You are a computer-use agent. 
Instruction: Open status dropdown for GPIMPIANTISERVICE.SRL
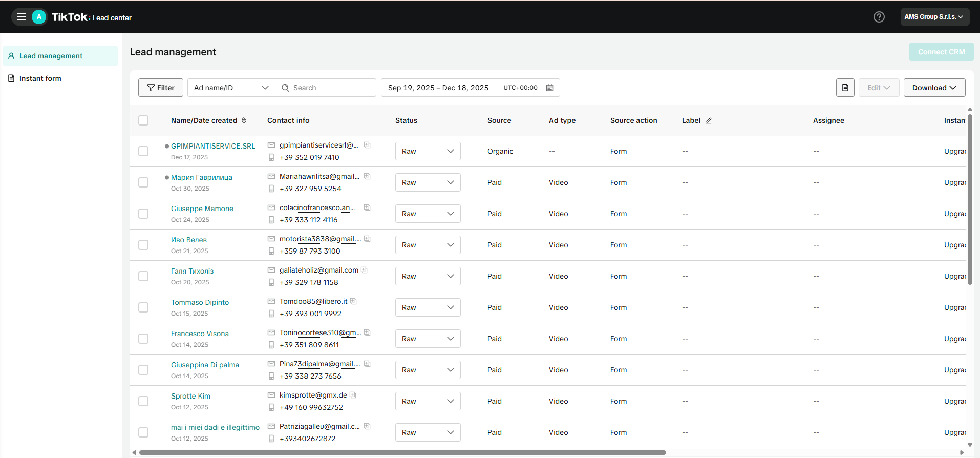(x=428, y=151)
